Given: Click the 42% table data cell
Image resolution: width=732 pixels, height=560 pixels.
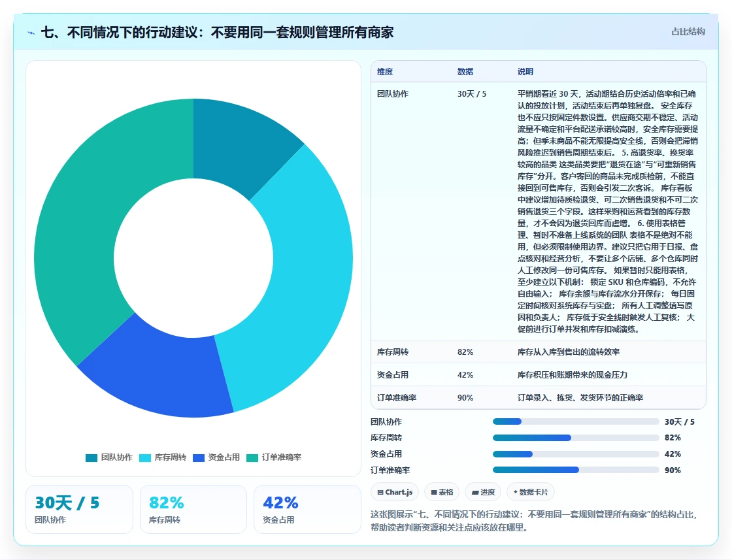Looking at the screenshot, I should (465, 374).
